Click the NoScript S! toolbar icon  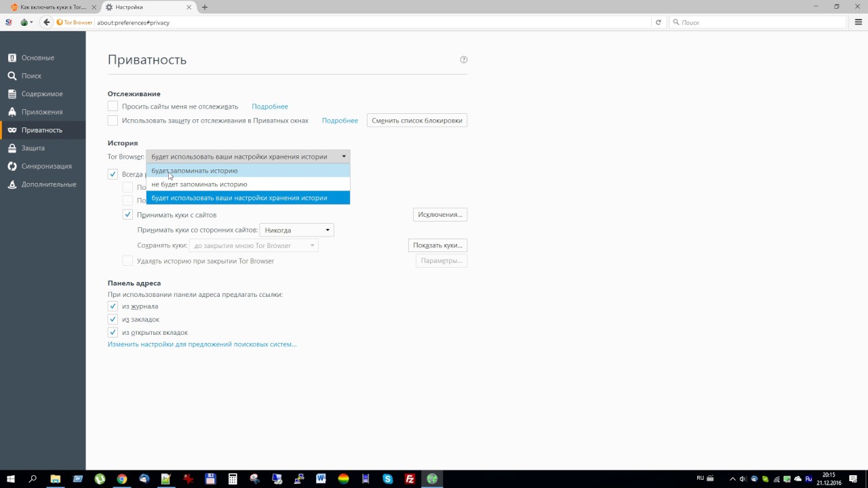[9, 22]
